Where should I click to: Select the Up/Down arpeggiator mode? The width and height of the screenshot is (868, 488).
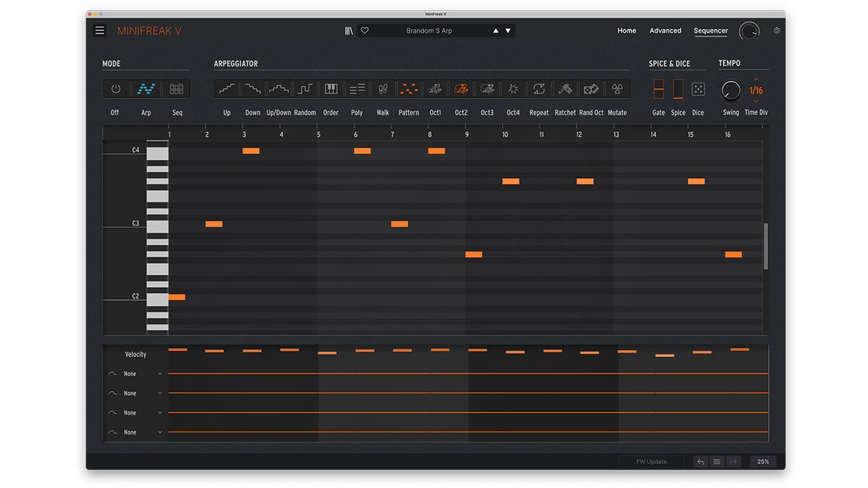pos(279,89)
